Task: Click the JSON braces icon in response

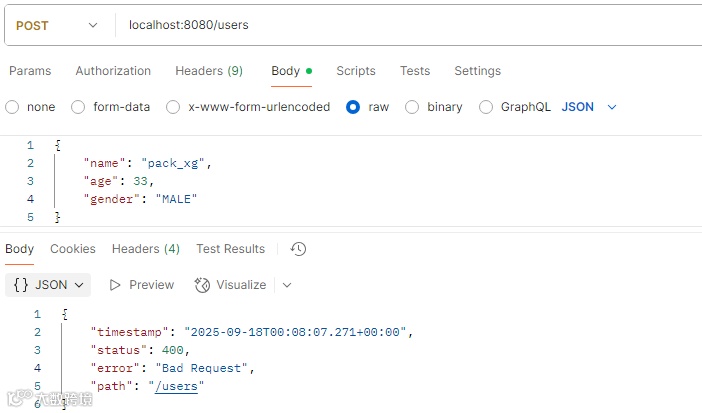Action: 21,285
